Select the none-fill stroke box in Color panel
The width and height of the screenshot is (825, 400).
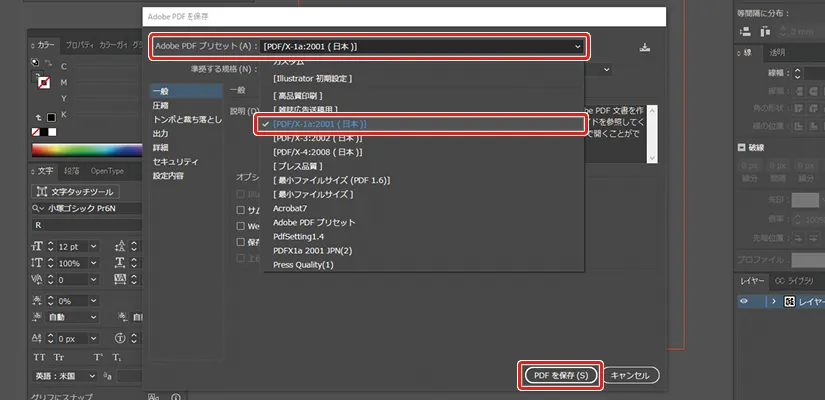pos(44,83)
